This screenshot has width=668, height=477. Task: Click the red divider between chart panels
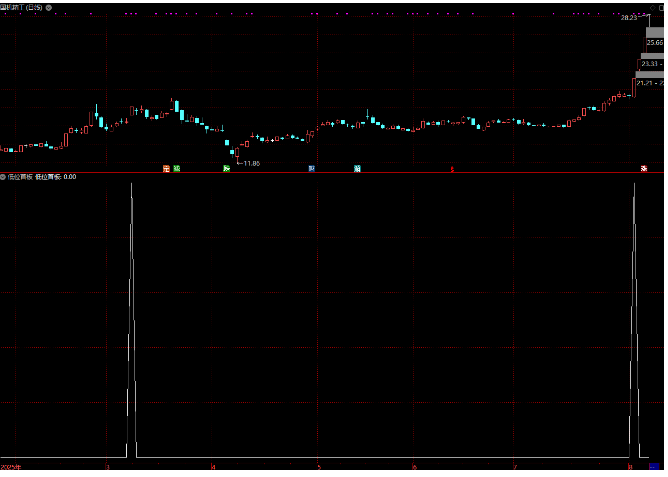coord(330,173)
